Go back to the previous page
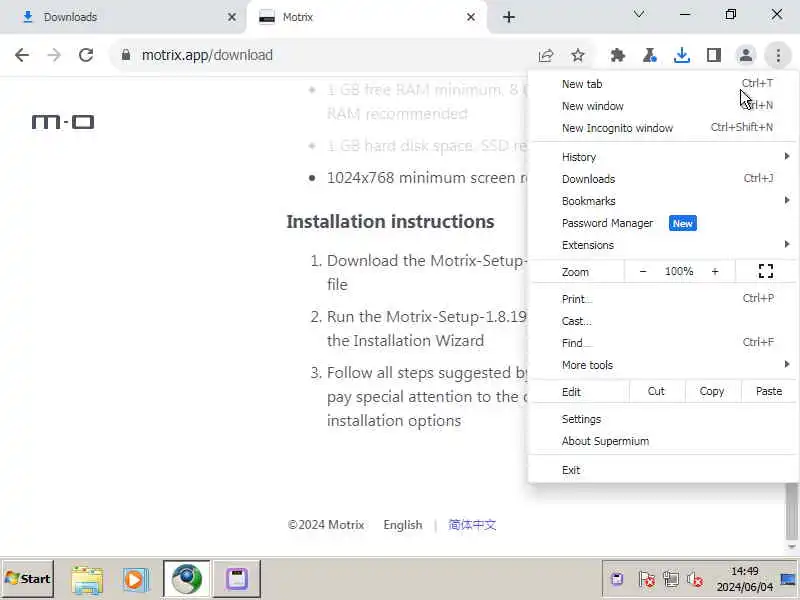 pyautogui.click(x=21, y=55)
